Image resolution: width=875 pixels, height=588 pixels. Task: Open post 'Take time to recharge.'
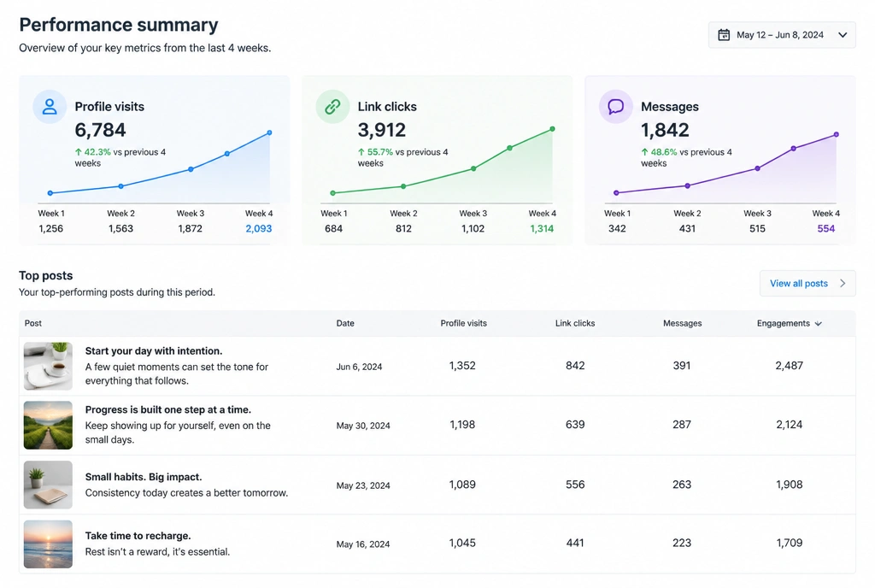[138, 536]
